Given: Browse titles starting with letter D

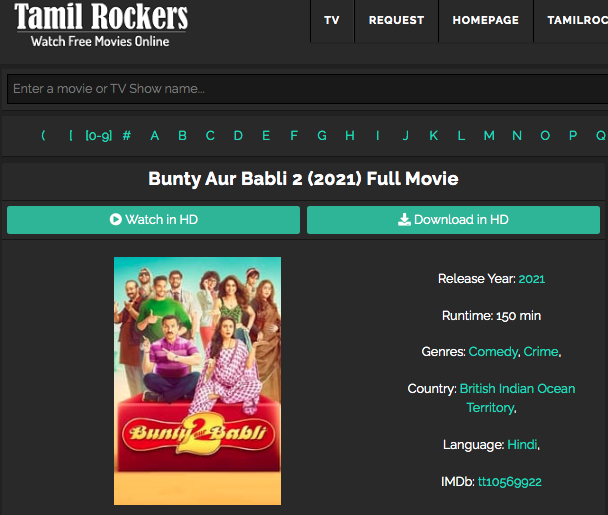Looking at the screenshot, I should pos(238,136).
